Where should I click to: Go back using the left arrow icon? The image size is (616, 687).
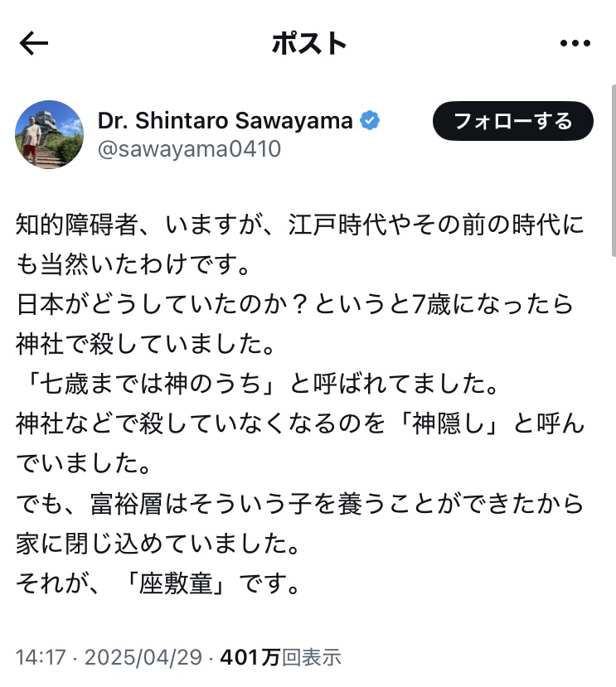[34, 43]
